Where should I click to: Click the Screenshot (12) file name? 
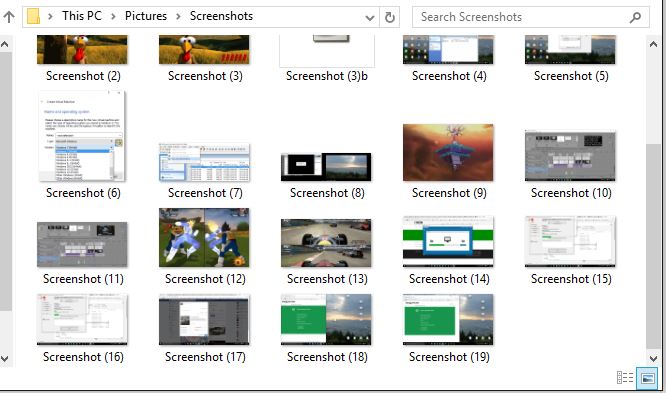tap(205, 279)
